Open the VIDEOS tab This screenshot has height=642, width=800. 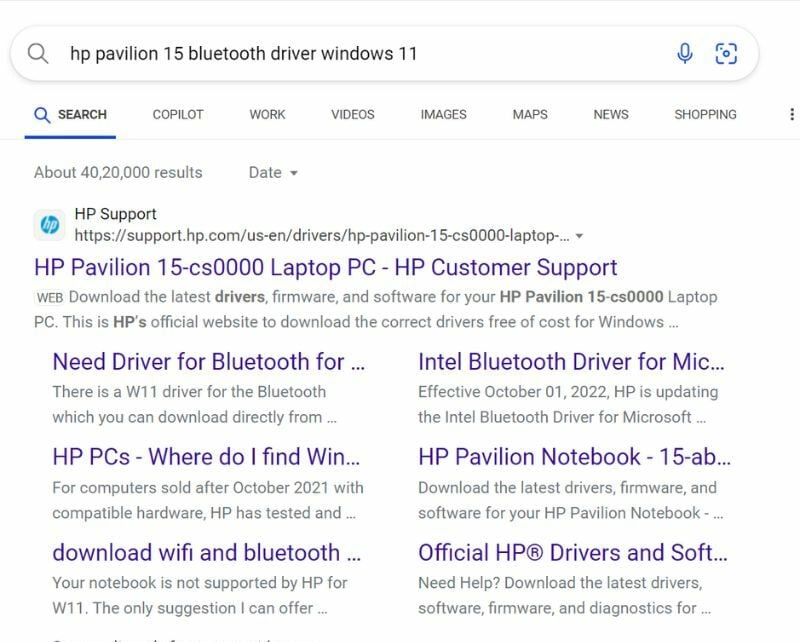click(x=353, y=114)
